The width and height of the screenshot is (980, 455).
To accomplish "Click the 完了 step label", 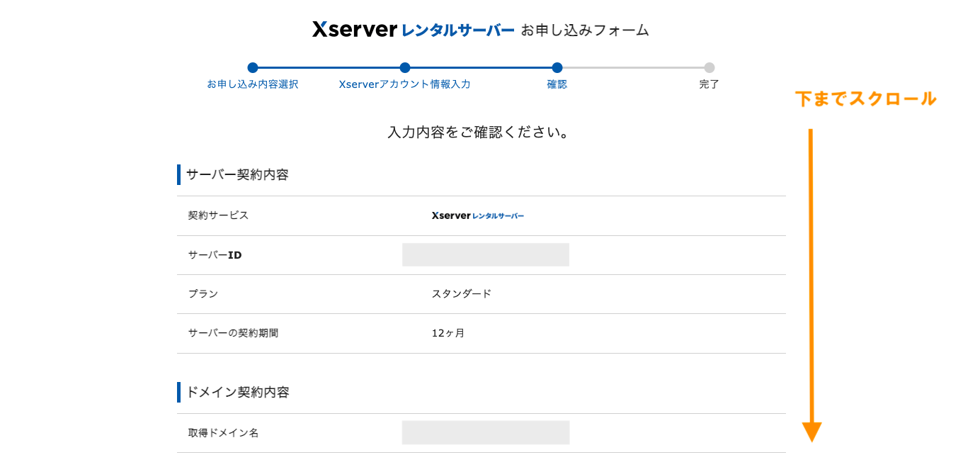I will tap(708, 84).
